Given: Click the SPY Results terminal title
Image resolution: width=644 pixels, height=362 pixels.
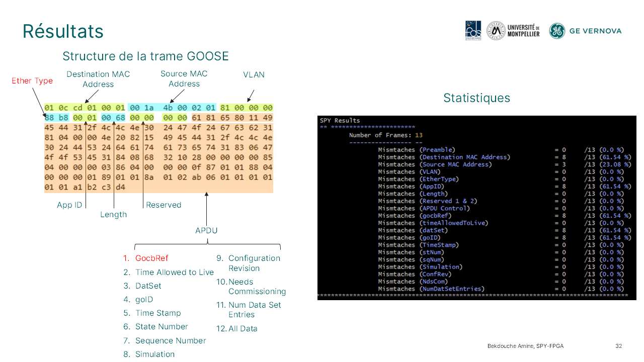Looking at the screenshot, I should 340,121.
